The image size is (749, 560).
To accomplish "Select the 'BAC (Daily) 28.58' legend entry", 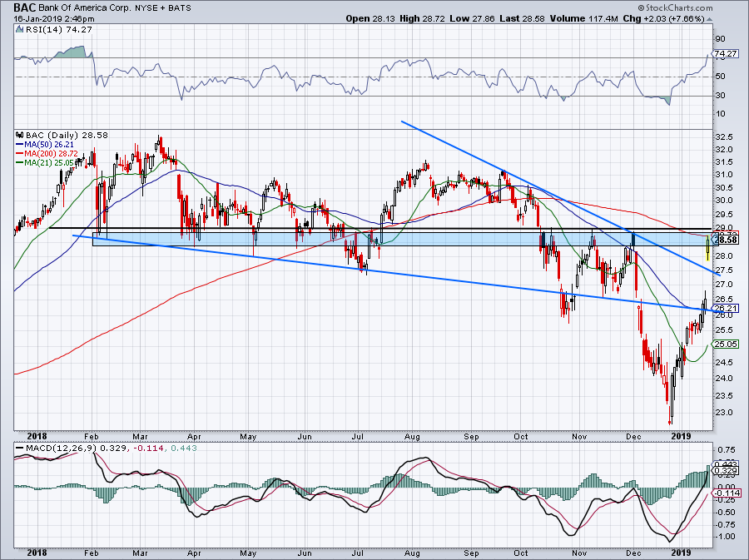I will (x=67, y=135).
